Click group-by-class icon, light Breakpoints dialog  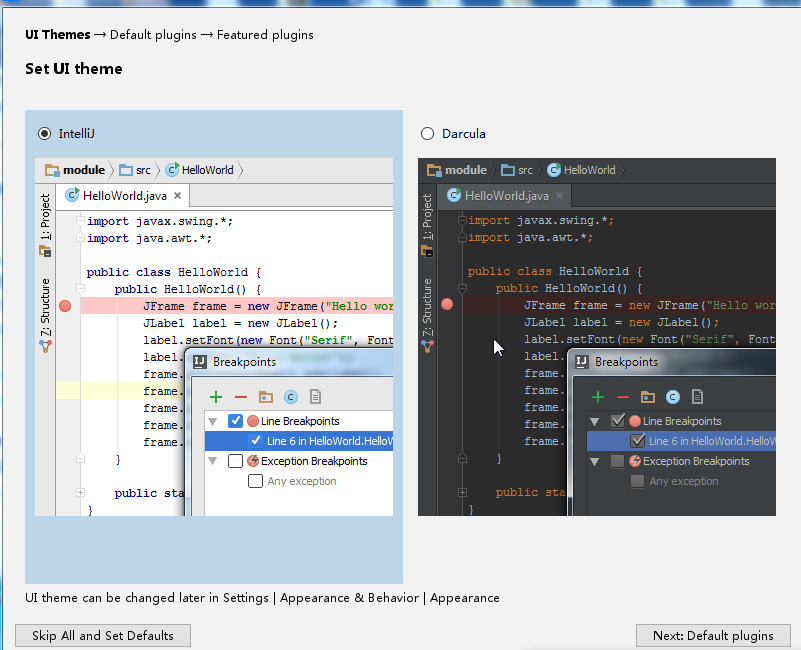tap(291, 397)
